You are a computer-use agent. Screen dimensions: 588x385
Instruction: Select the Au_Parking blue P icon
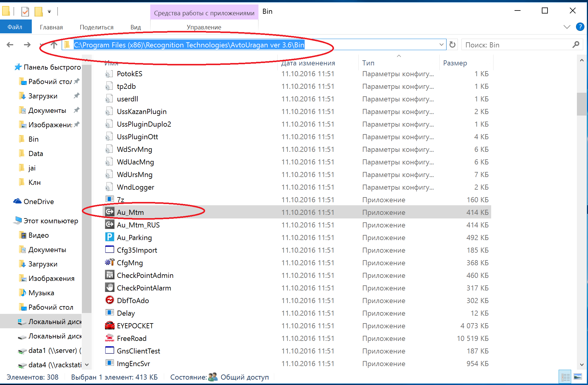(x=109, y=237)
